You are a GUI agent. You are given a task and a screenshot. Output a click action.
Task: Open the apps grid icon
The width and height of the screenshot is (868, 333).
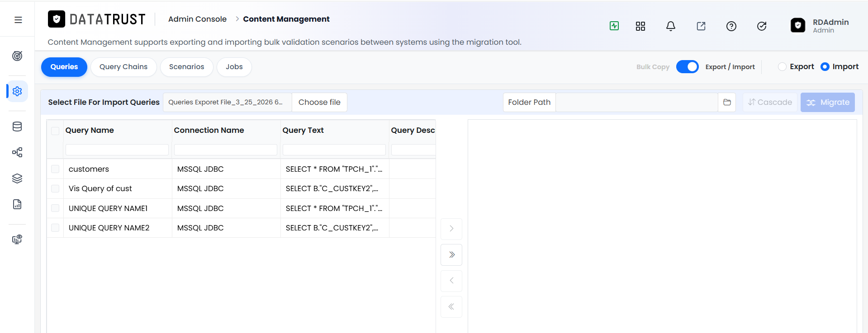tap(640, 26)
